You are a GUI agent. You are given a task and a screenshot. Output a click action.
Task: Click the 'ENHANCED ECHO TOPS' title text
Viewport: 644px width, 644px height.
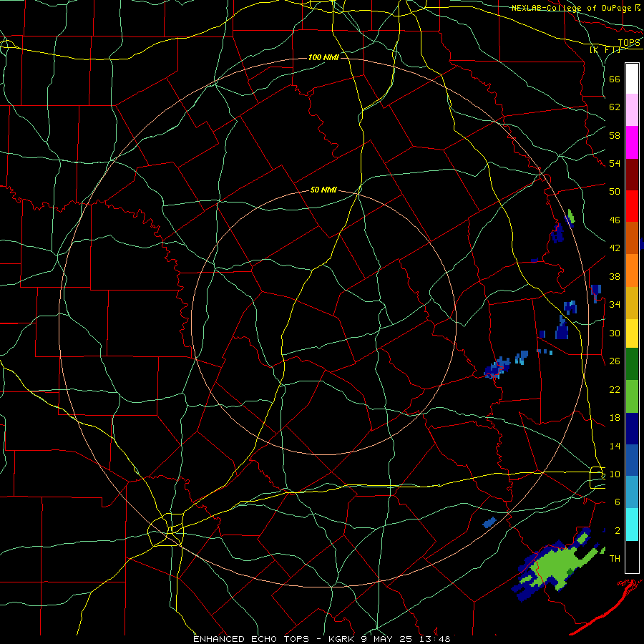251,639
